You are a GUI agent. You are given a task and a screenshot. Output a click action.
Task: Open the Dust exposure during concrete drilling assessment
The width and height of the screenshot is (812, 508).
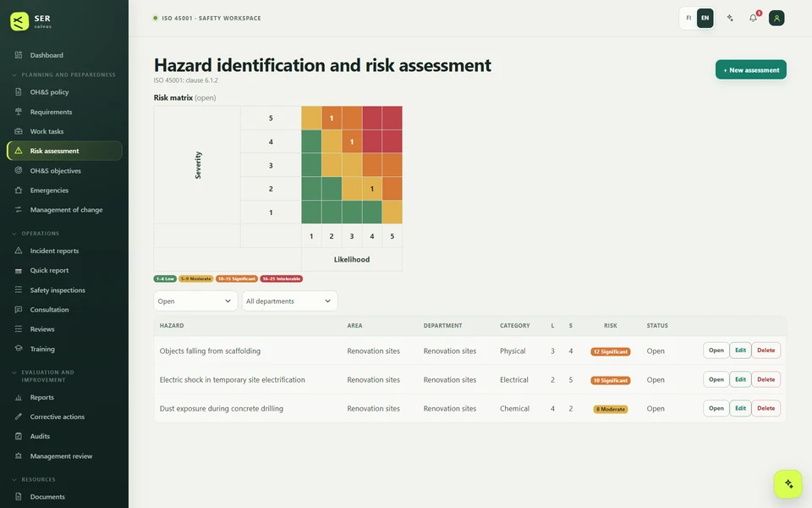coord(716,408)
